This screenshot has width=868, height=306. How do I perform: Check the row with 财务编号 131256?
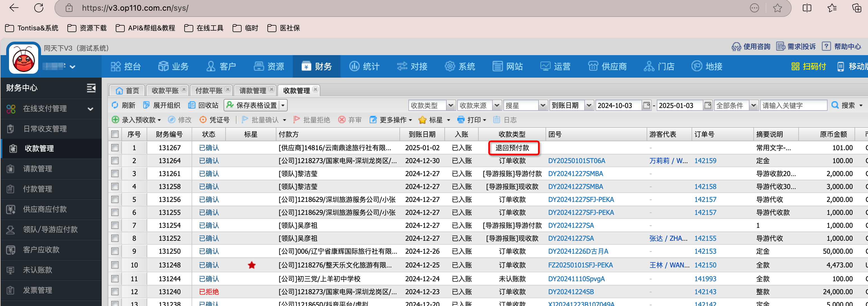[115, 199]
